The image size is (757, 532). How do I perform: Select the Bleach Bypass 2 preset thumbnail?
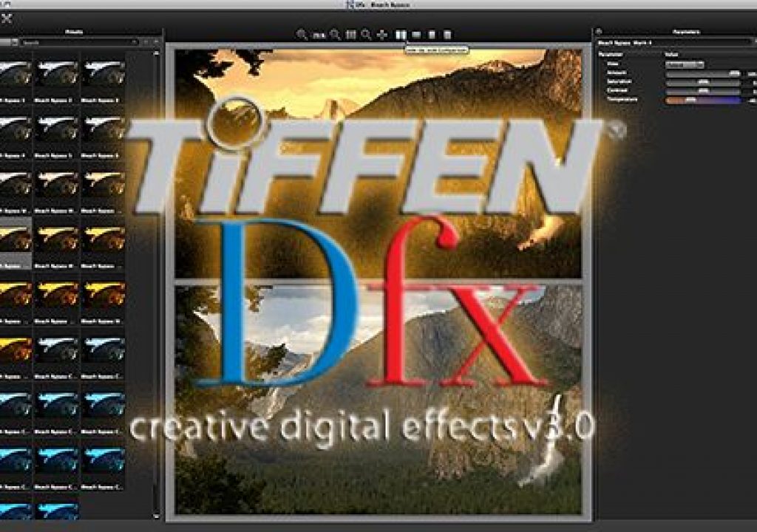coord(57,73)
